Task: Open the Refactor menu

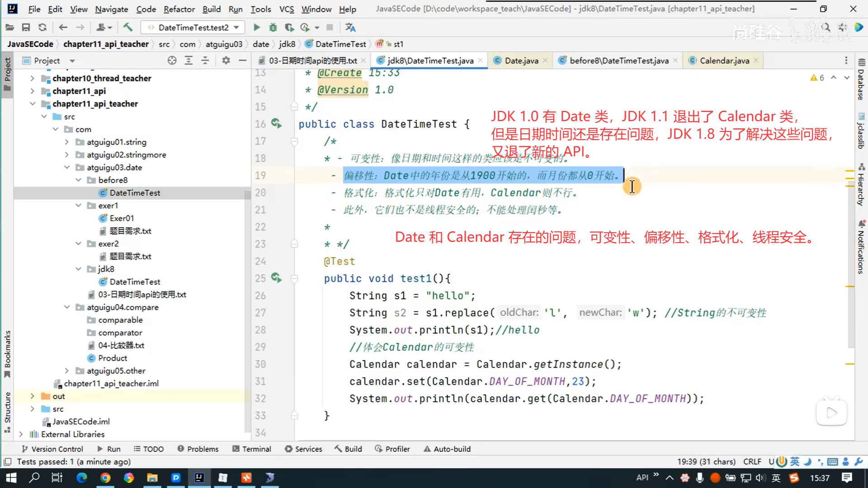Action: [179, 9]
